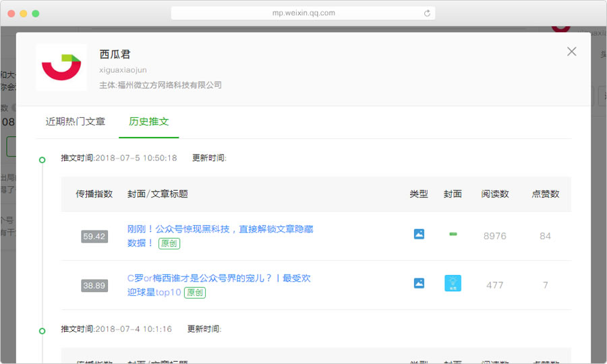Close the 西瓜君 account details popup
The image size is (607, 364).
pyautogui.click(x=571, y=52)
